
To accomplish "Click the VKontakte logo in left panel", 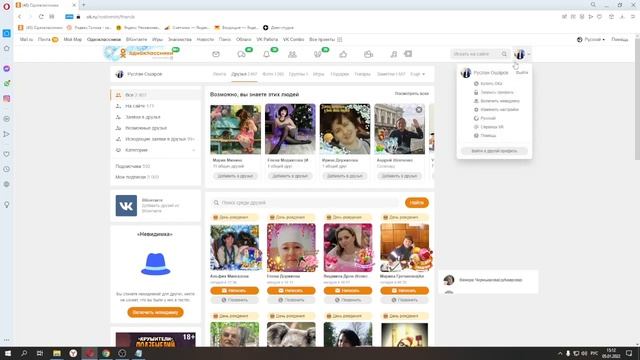I will point(126,205).
